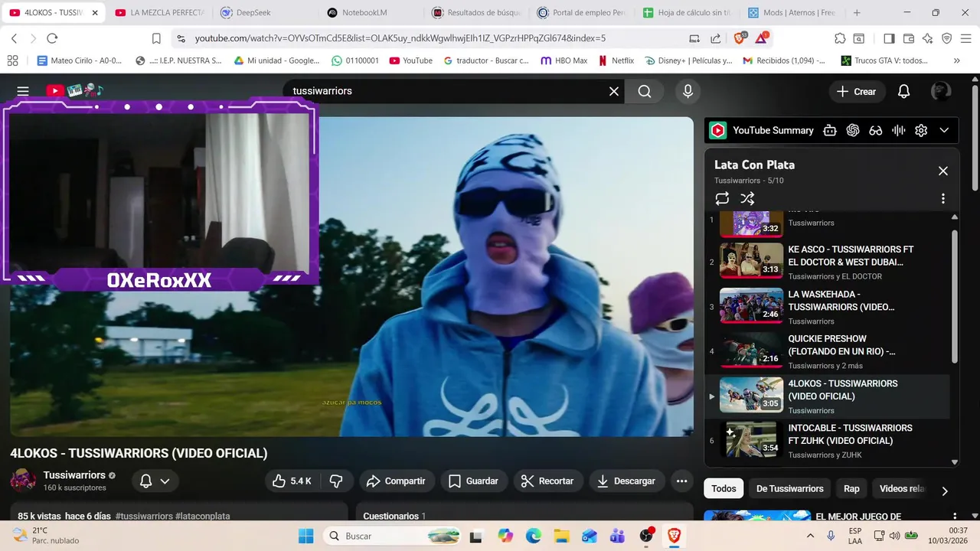980x551 pixels.
Task: Open the YouTube hamburger guide menu
Action: click(x=23, y=91)
